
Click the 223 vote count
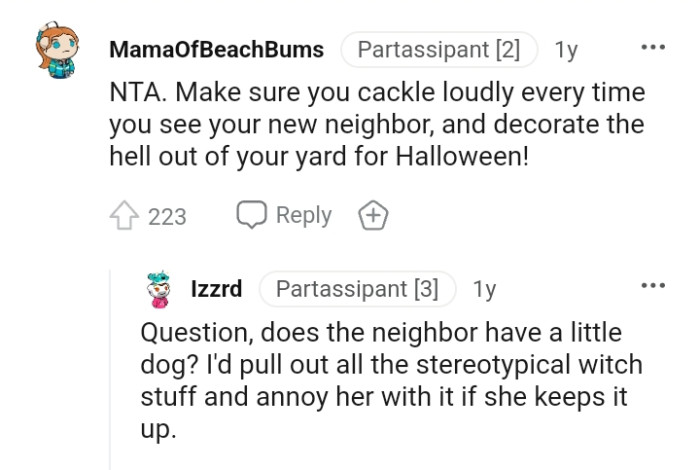pos(167,216)
